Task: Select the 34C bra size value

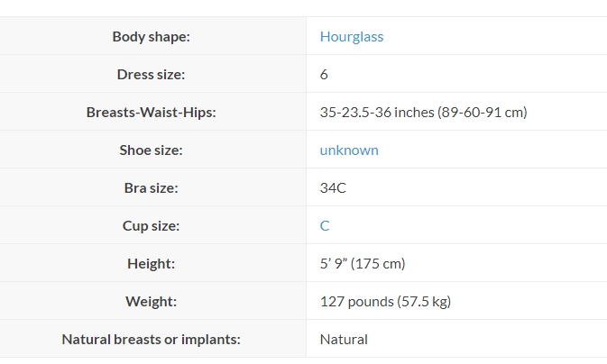Action: 333,188
